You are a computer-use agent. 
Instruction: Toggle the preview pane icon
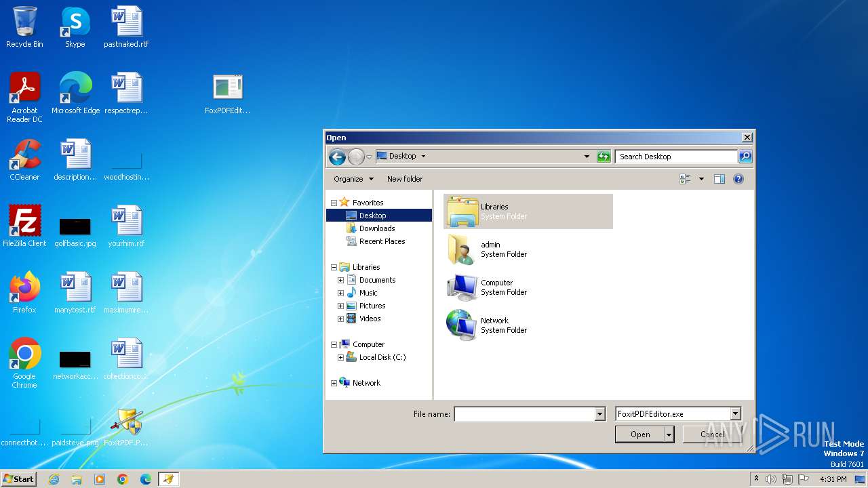(719, 179)
